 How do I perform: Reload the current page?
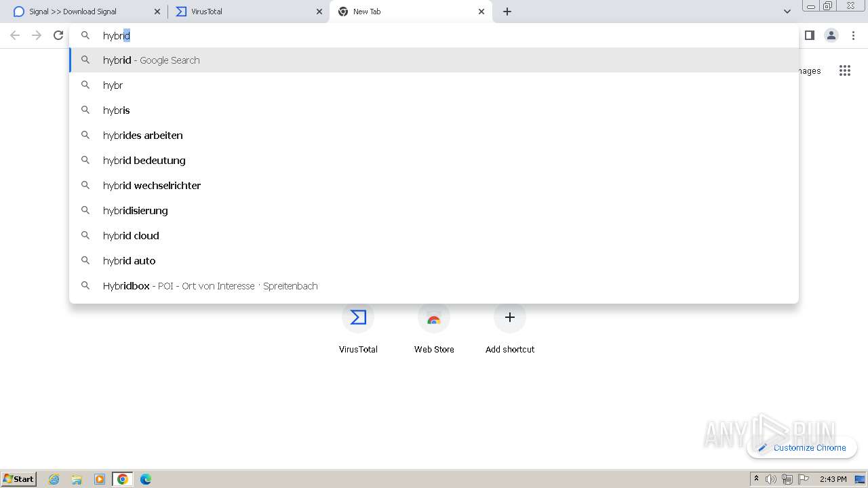click(x=58, y=35)
